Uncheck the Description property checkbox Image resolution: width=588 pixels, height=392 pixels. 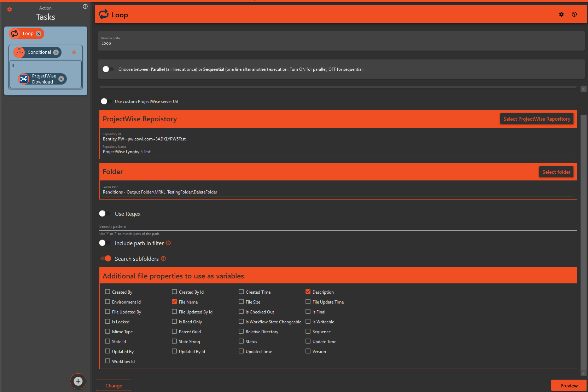click(x=308, y=292)
